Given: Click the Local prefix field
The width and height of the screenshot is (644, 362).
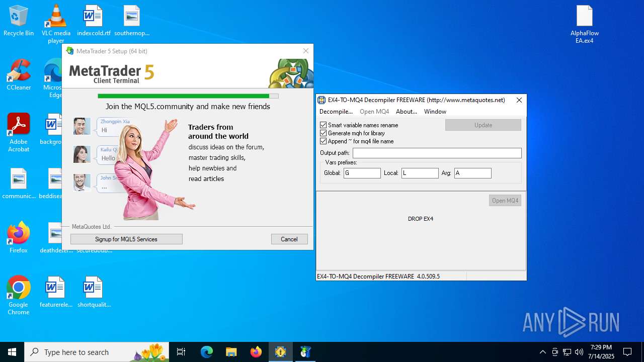Looking at the screenshot, I should [x=420, y=173].
